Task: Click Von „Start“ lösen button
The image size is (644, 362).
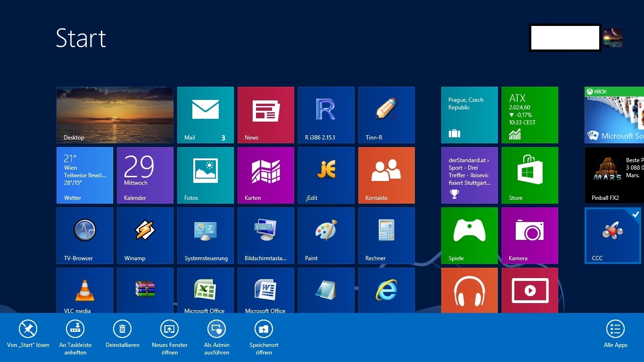Action: (28, 335)
